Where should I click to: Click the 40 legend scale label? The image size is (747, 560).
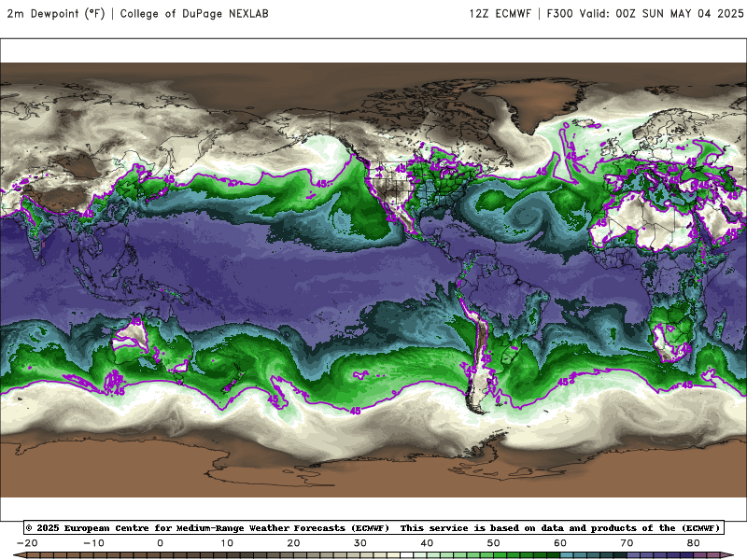click(x=427, y=543)
